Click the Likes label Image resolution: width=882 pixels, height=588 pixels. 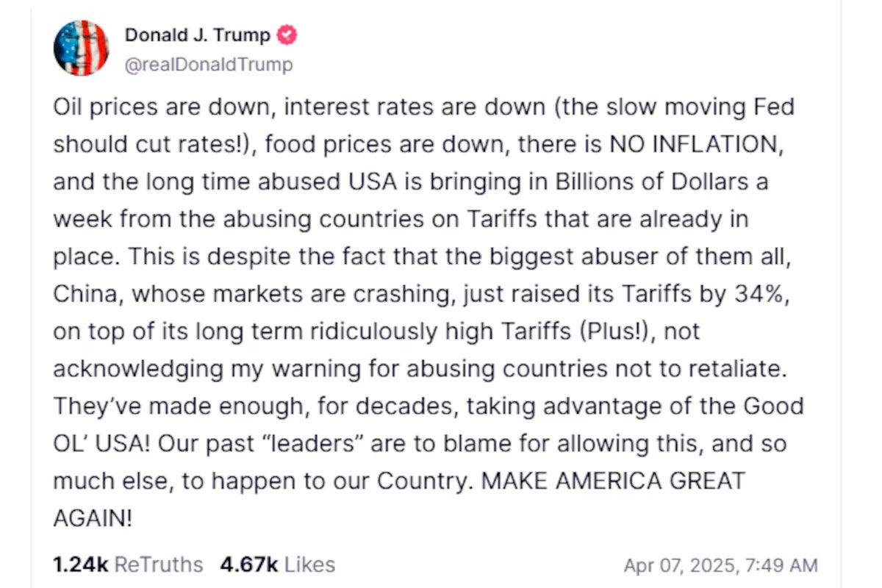coord(309,564)
